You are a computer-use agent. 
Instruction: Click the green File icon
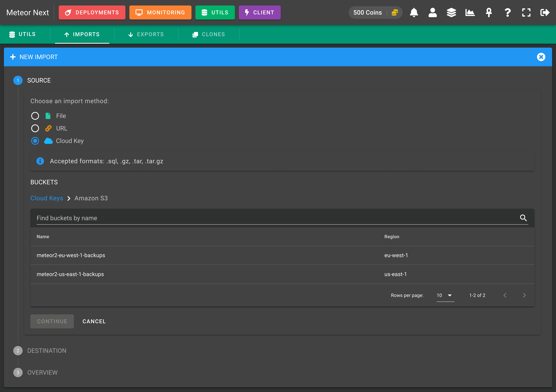pyautogui.click(x=48, y=116)
